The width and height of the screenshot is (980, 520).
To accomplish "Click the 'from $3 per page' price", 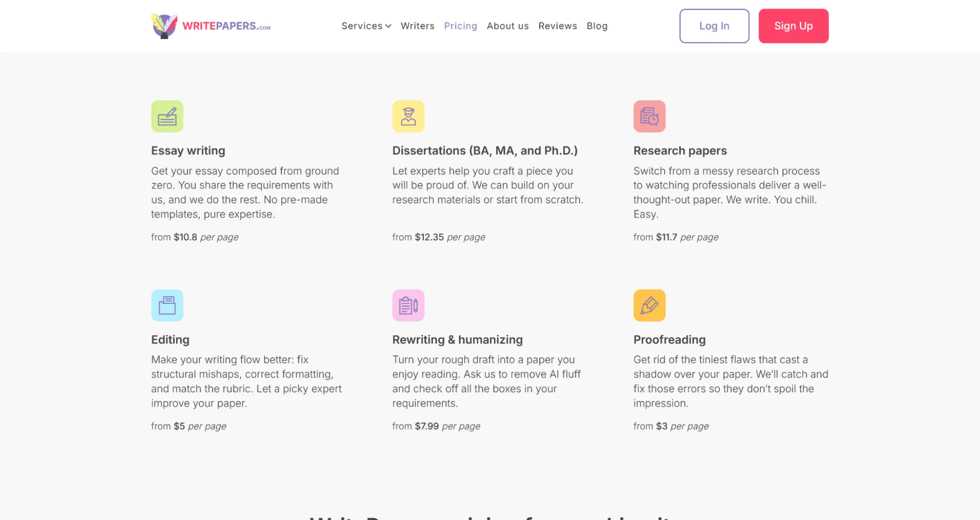I will (671, 426).
